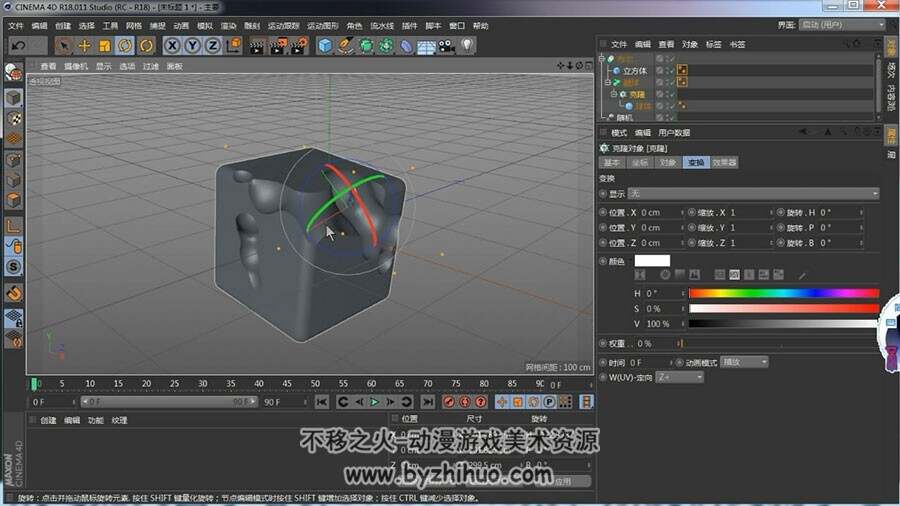Switch to the 效果器 attribute tab
The image size is (900, 506).
coord(724,162)
